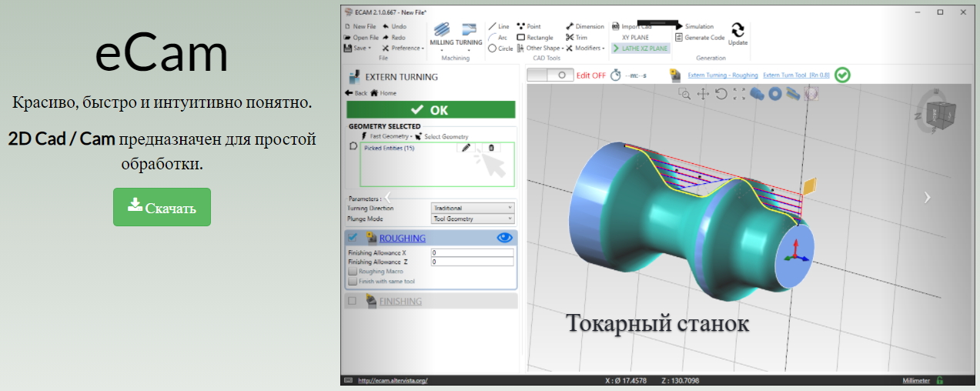Screen dimensions: 980x391
Task: Uncheck the ROUGHING checkbox
Action: (353, 237)
